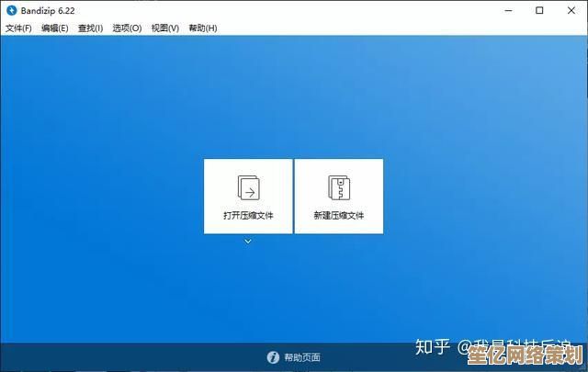Image resolution: width=588 pixels, height=372 pixels.
Task: Maximize the Bandizip window
Action: 539,10
